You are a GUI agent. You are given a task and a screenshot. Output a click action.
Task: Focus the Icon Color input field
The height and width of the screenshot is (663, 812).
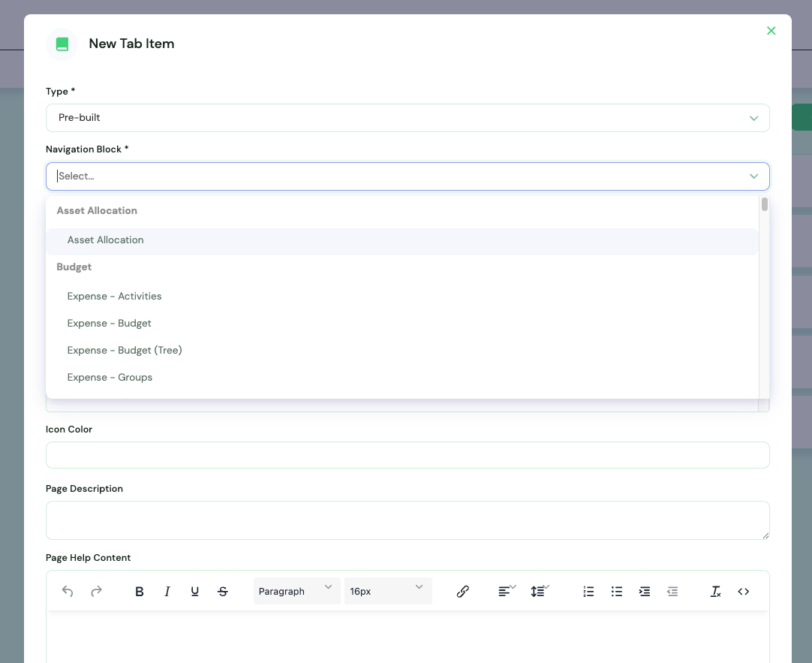click(408, 455)
